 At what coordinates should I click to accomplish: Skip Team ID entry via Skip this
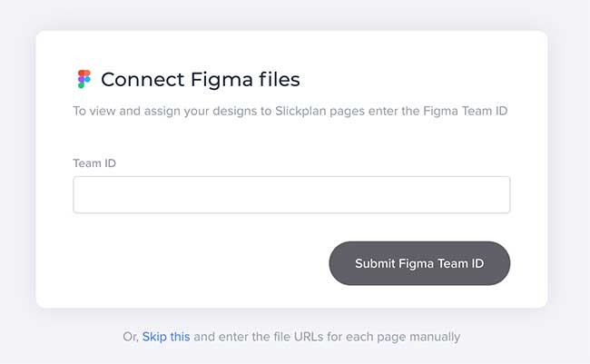pos(166,337)
